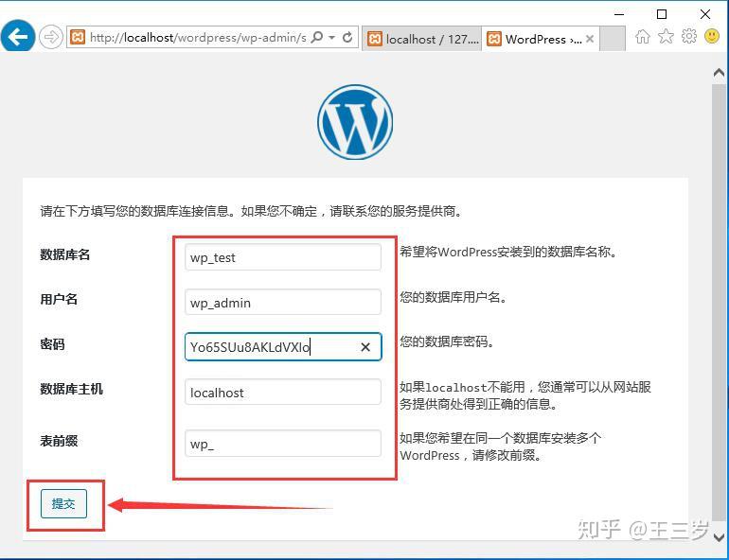Refresh the page with the reload icon
The width and height of the screenshot is (729, 560).
347,37
